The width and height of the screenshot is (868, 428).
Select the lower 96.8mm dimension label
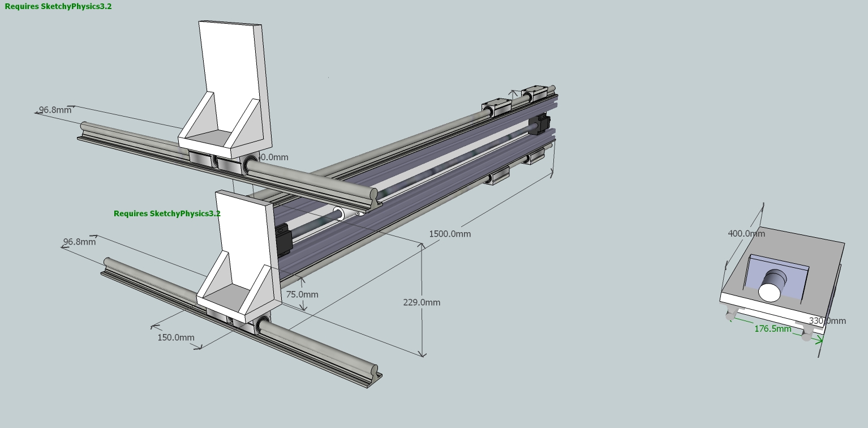[x=79, y=242]
